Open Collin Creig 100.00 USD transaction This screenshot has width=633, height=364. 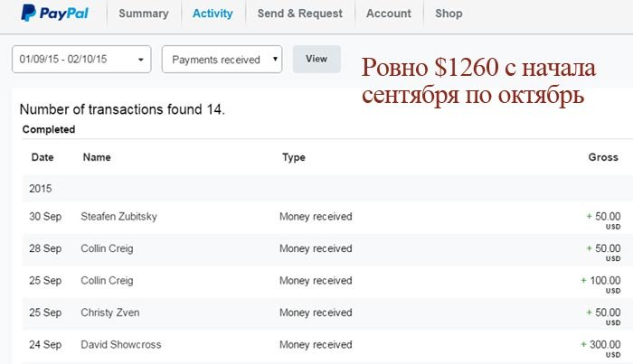click(x=327, y=282)
